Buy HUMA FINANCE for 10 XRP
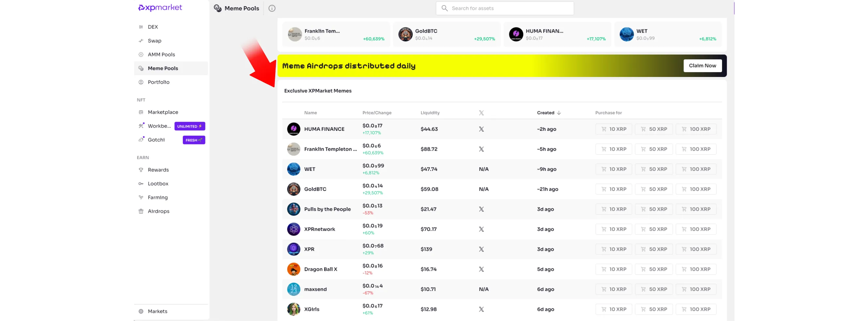The width and height of the screenshot is (868, 321). tap(613, 129)
